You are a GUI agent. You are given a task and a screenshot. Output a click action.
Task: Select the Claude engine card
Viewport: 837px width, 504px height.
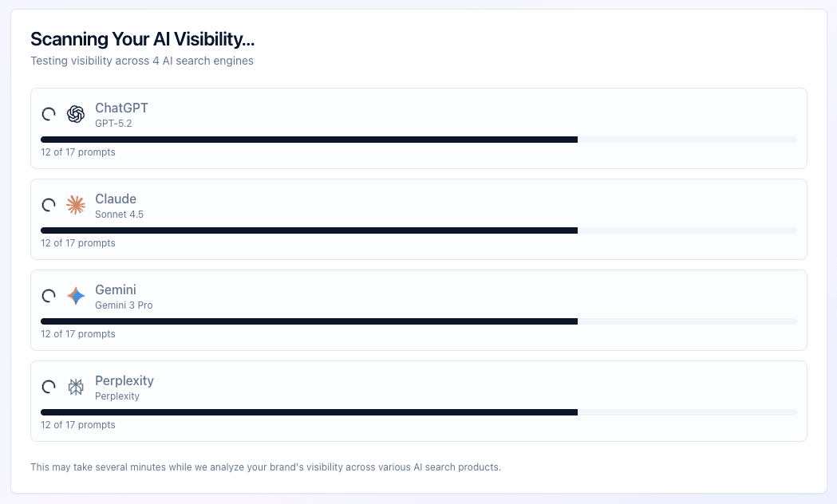[419, 219]
